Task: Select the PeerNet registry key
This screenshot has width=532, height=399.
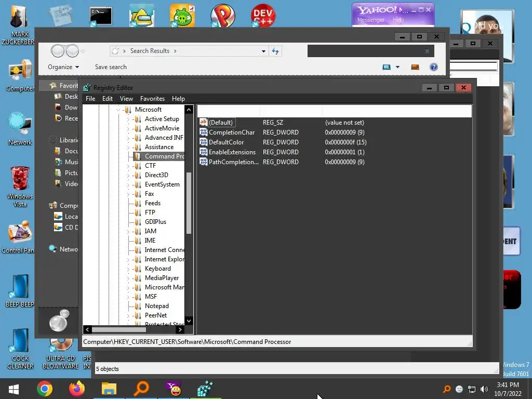Action: point(156,315)
